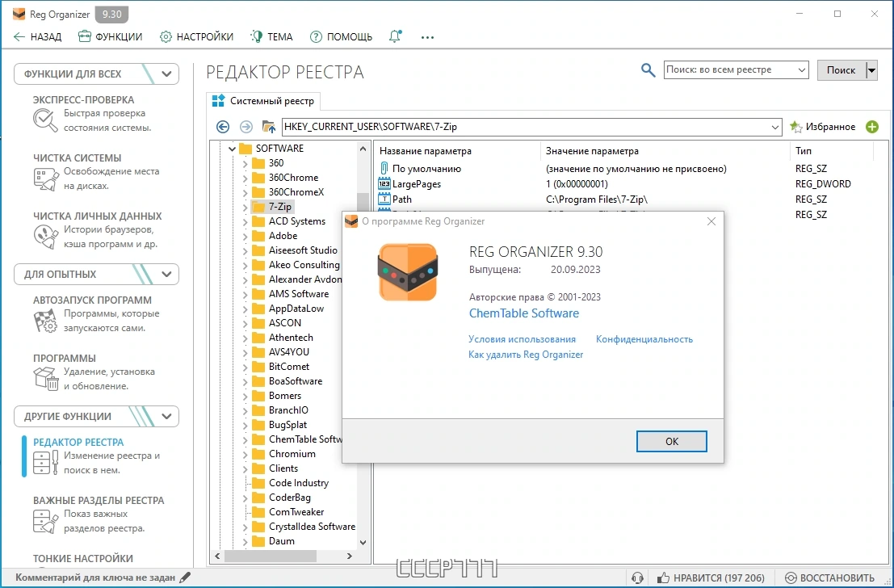Select the По умолчанию parameter
The height and width of the screenshot is (588, 894).
(x=426, y=169)
